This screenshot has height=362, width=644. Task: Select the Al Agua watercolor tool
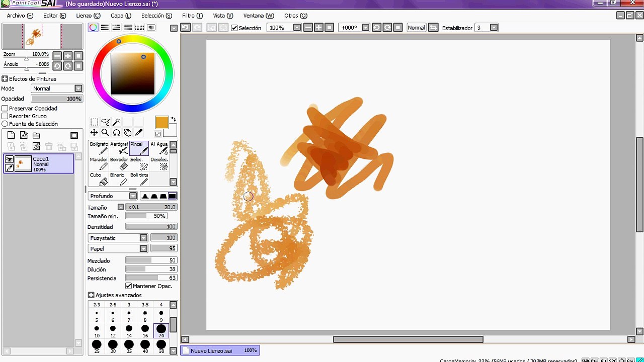coord(159,148)
